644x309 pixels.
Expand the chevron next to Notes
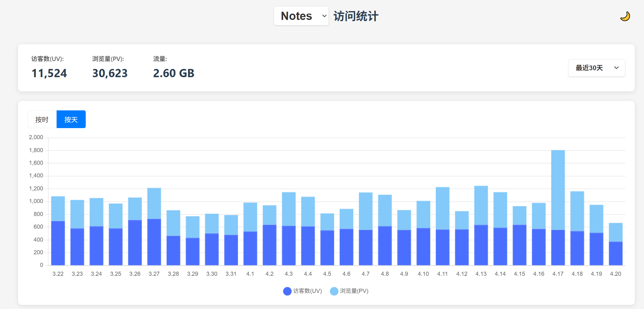coord(323,15)
